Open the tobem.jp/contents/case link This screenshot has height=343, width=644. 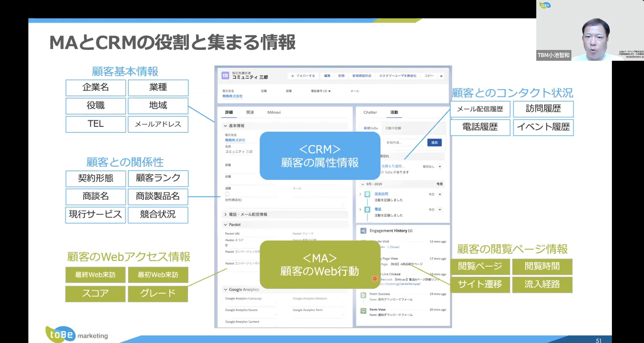401,284
